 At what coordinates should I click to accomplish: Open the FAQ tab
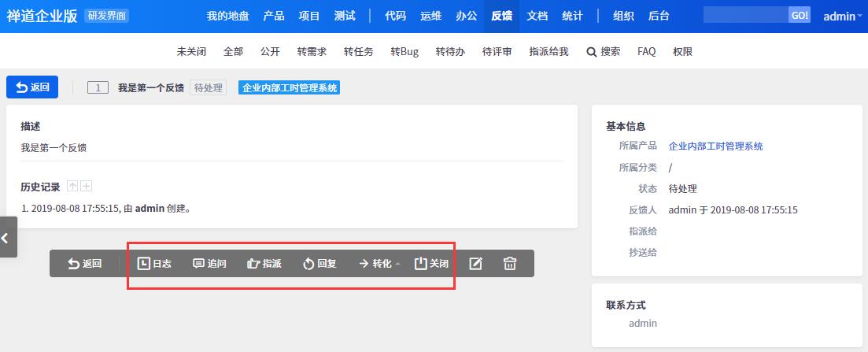point(647,51)
